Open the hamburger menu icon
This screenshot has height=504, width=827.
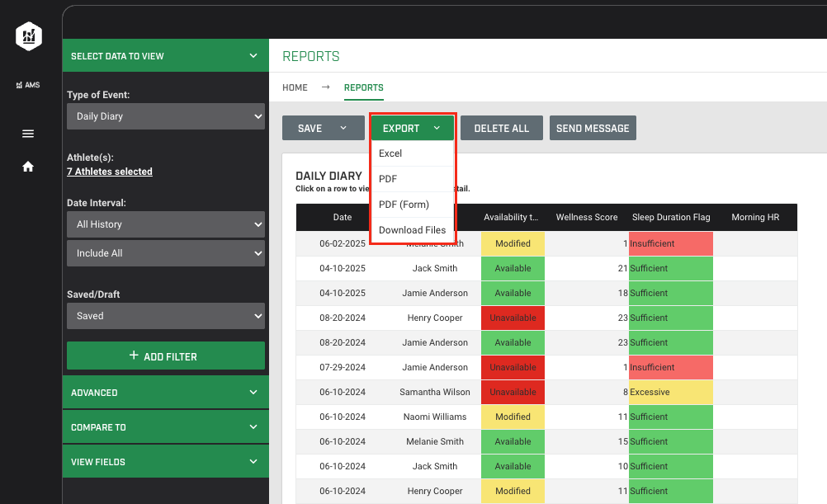(28, 134)
